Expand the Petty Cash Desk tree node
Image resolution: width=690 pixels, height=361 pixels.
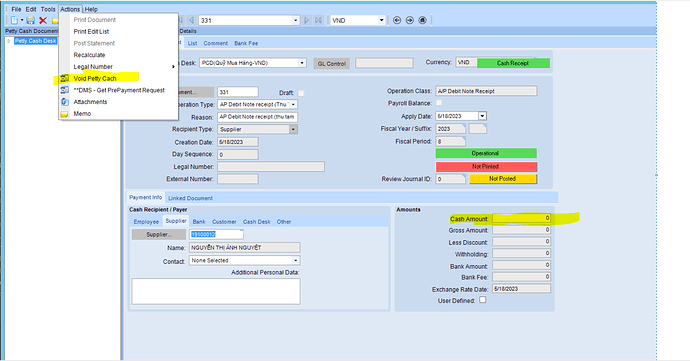(8, 41)
